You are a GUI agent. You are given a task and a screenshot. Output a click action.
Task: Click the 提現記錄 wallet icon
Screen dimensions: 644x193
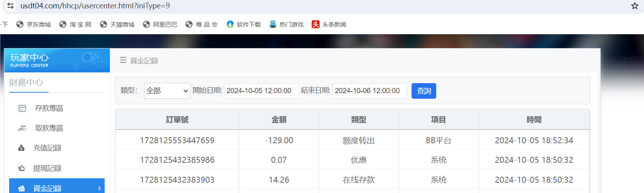coord(21,168)
